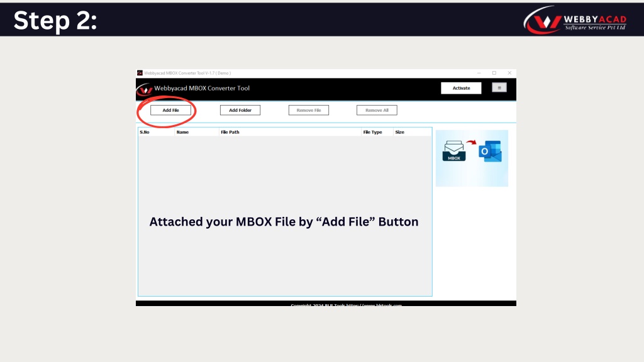This screenshot has width=644, height=362.
Task: Activate the software license
Action: coord(461,88)
